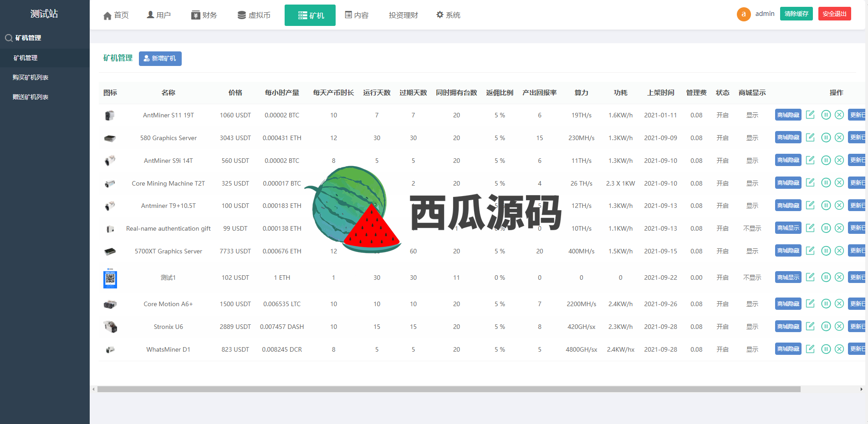Click the 7733 USDT price cell
This screenshot has width=868, height=424.
point(235,251)
